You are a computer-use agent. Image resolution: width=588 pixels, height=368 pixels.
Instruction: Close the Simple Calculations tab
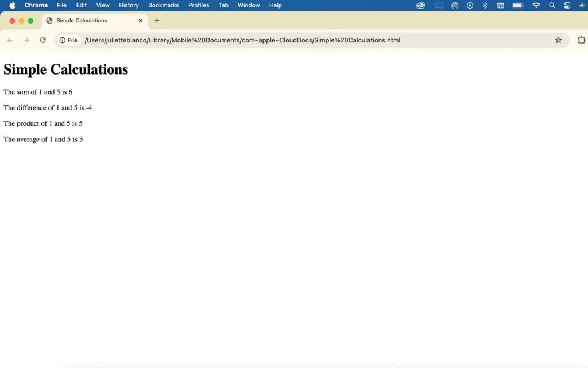(x=140, y=21)
